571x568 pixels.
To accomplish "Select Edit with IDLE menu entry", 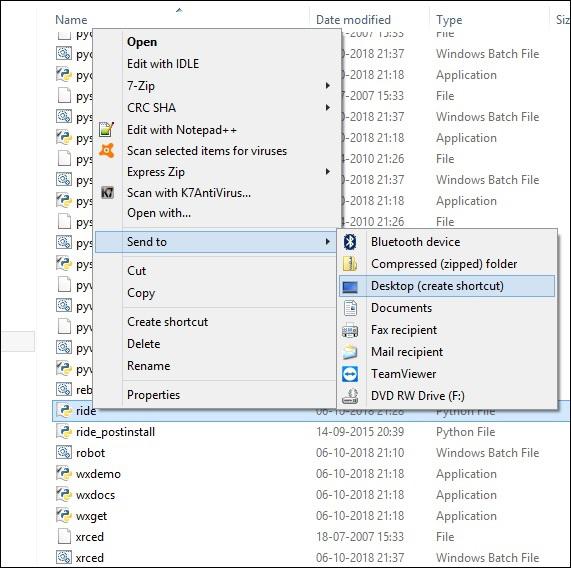I will click(163, 64).
